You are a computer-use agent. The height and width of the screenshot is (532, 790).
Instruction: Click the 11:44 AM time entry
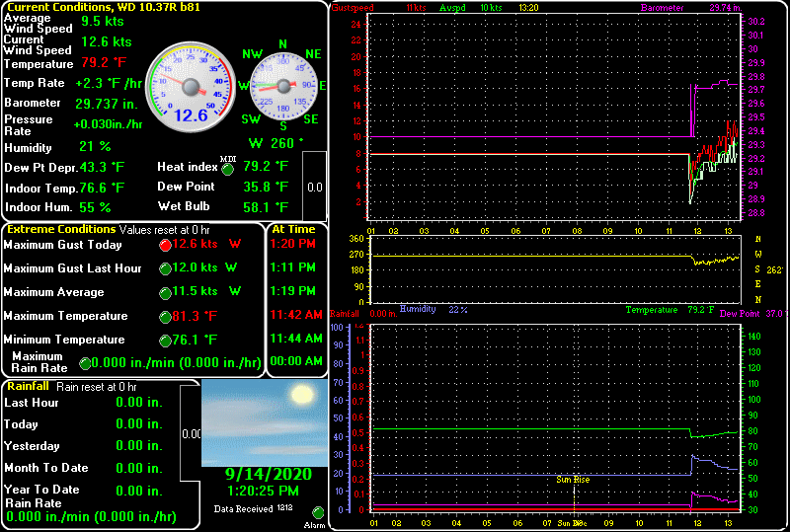click(296, 339)
